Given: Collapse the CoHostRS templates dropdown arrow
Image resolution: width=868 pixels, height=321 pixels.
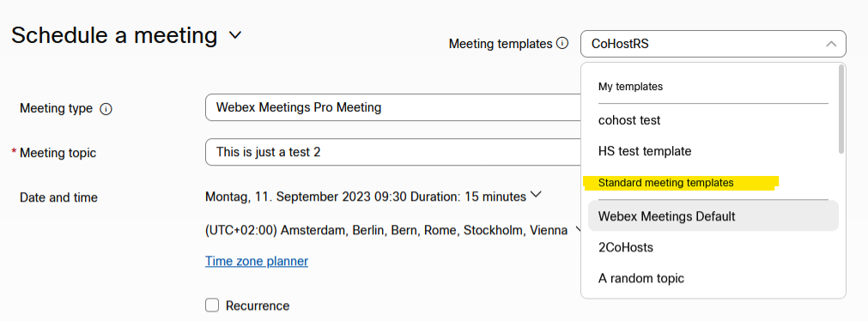Looking at the screenshot, I should tap(831, 44).
